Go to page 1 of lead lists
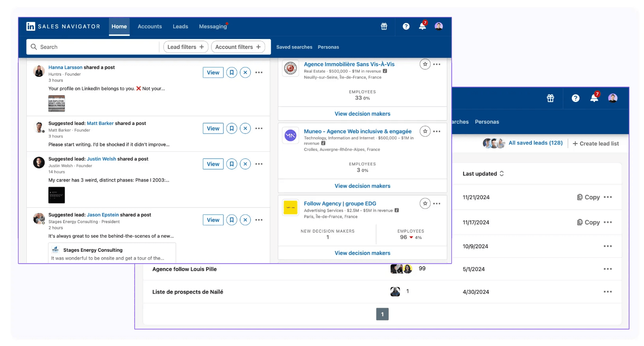644x346 pixels. point(382,314)
